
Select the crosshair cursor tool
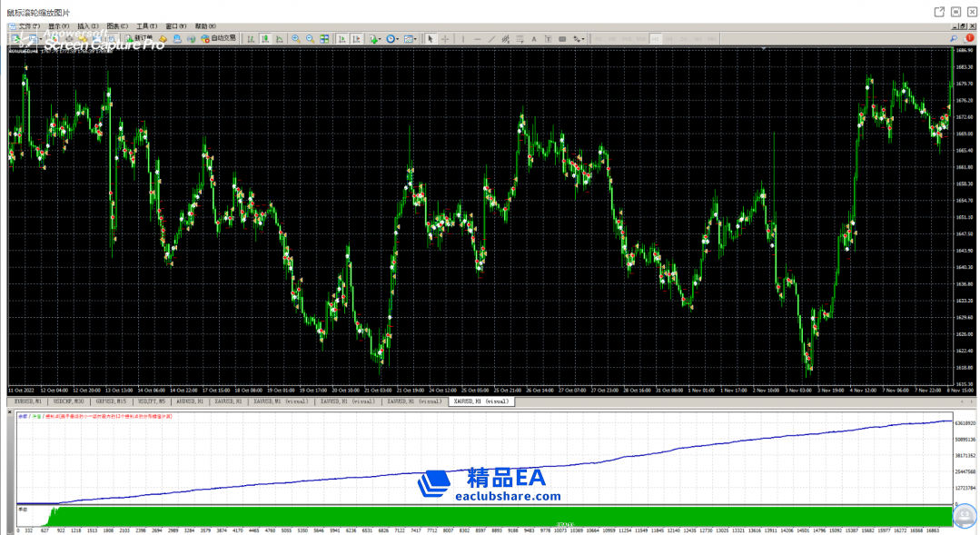tap(444, 39)
